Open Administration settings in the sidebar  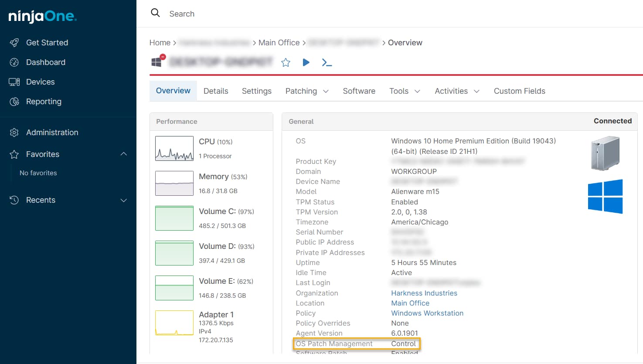click(52, 133)
